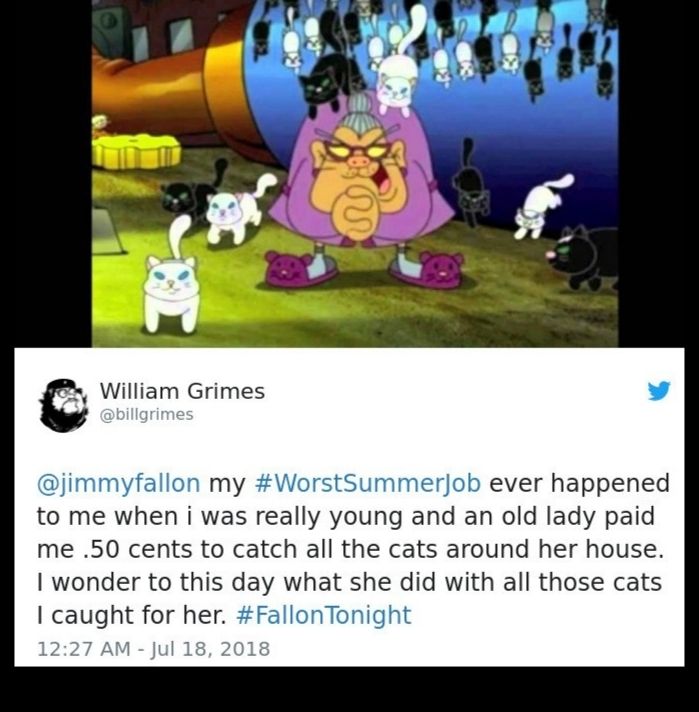Click the William Grimes display name

[182, 391]
